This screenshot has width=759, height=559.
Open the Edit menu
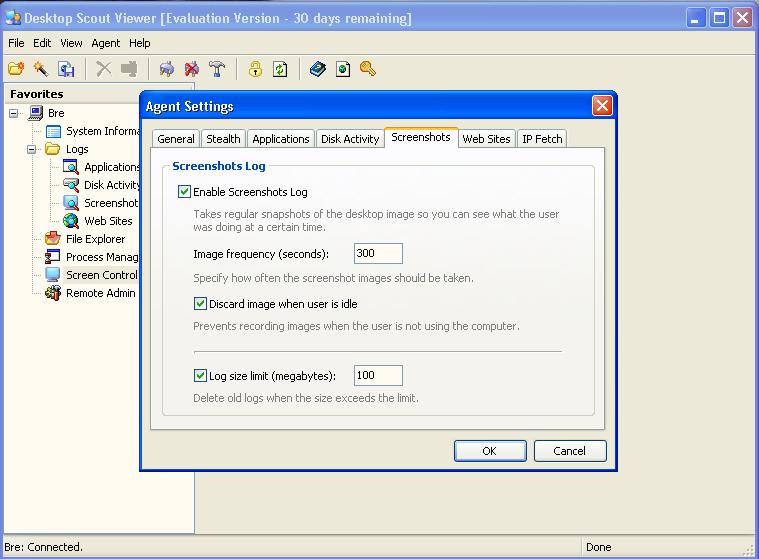(x=42, y=43)
